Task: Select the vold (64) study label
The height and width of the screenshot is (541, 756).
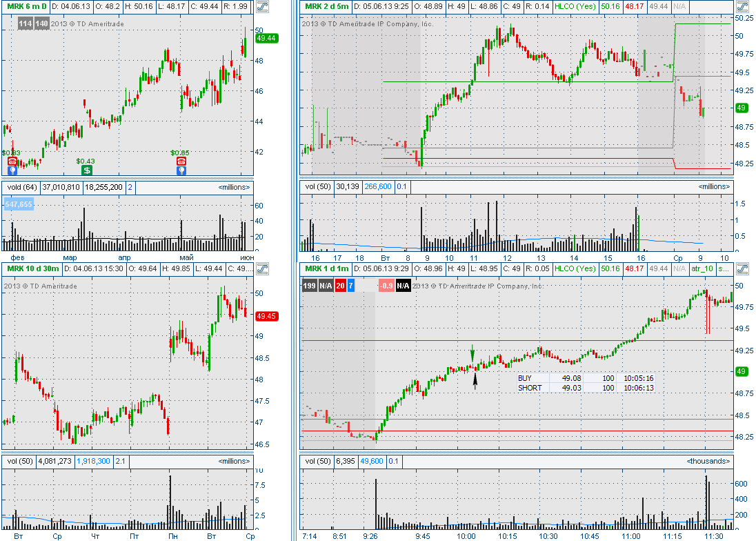Action: (x=20, y=187)
